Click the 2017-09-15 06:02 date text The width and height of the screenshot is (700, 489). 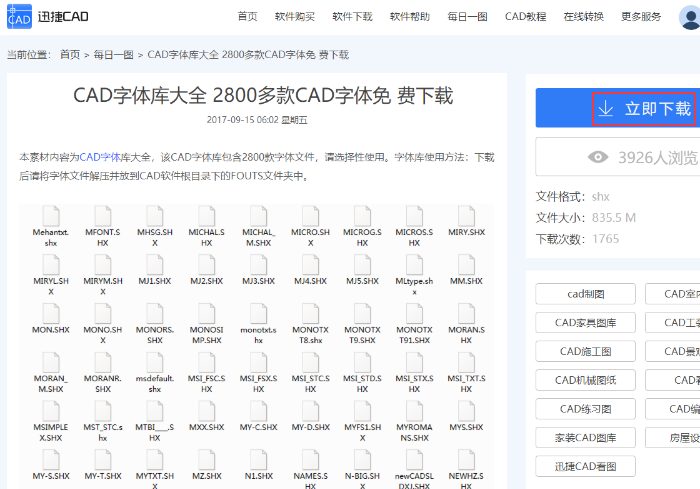point(242,120)
